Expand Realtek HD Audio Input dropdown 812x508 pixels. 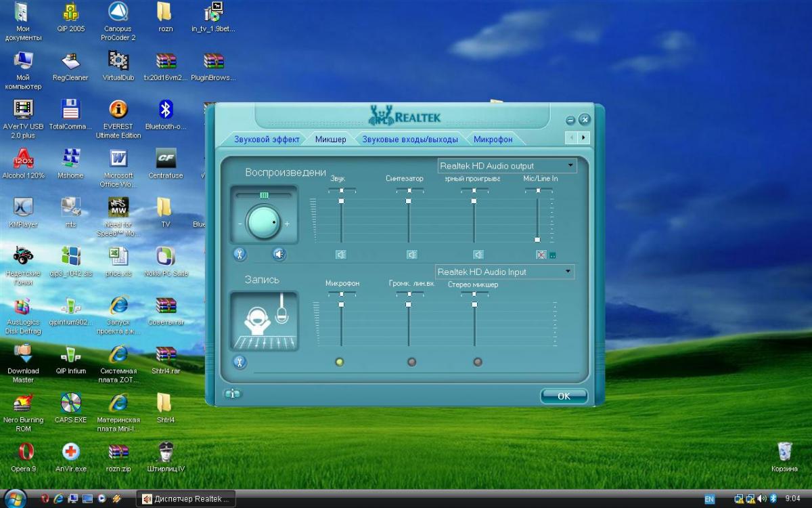pos(567,272)
